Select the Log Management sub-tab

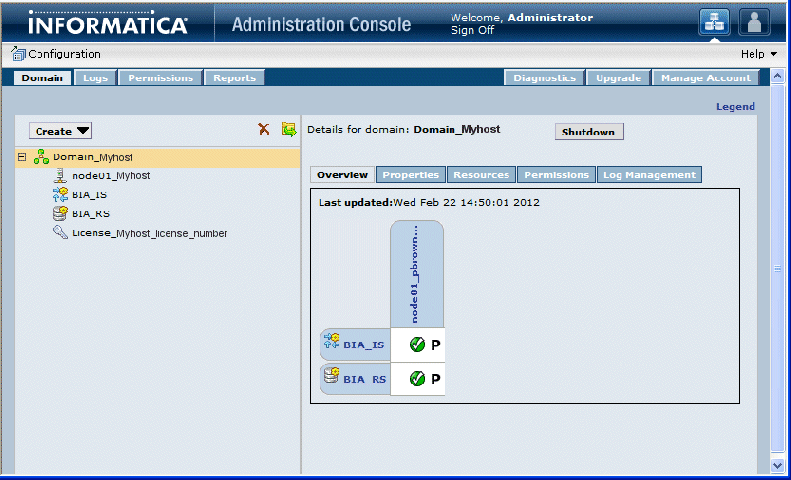tap(649, 174)
